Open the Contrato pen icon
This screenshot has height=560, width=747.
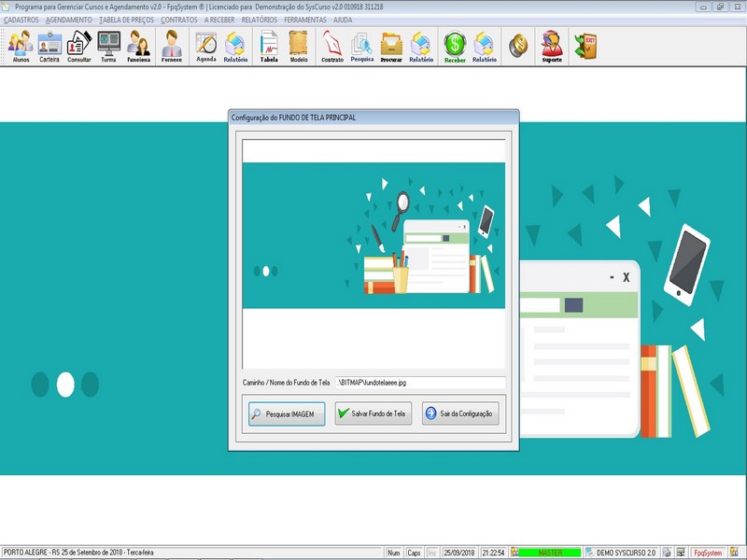coord(332,46)
